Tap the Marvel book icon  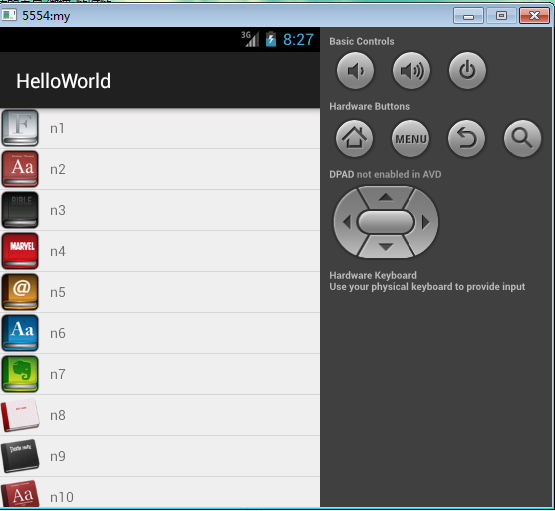coord(20,251)
